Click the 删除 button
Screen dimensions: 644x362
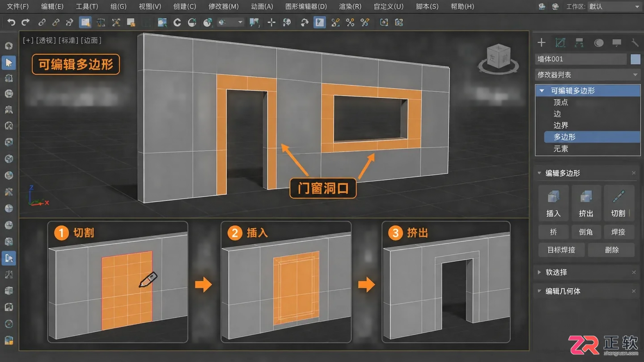pyautogui.click(x=611, y=250)
